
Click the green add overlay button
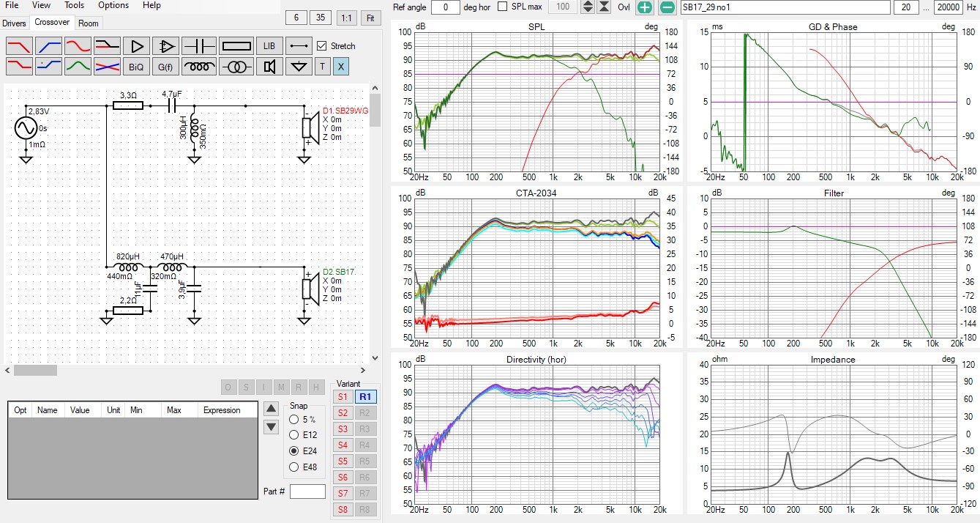[644, 7]
